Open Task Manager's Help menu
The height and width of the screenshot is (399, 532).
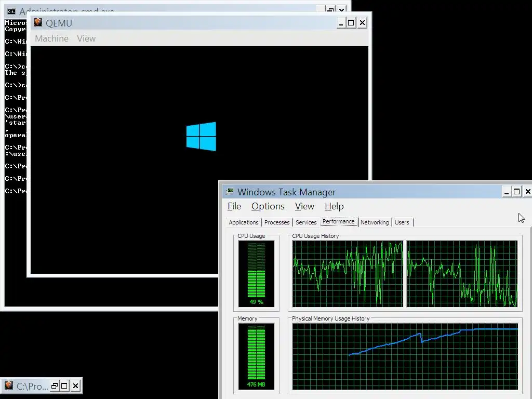(334, 206)
